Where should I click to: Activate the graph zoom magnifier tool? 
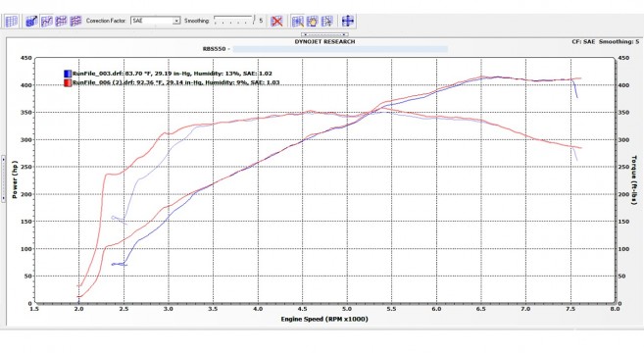pyautogui.click(x=298, y=21)
